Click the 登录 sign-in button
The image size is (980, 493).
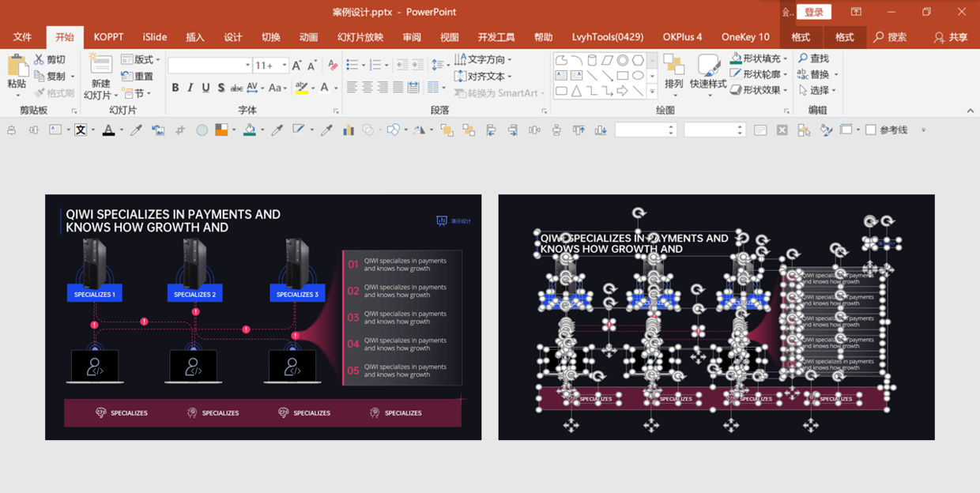tap(813, 12)
